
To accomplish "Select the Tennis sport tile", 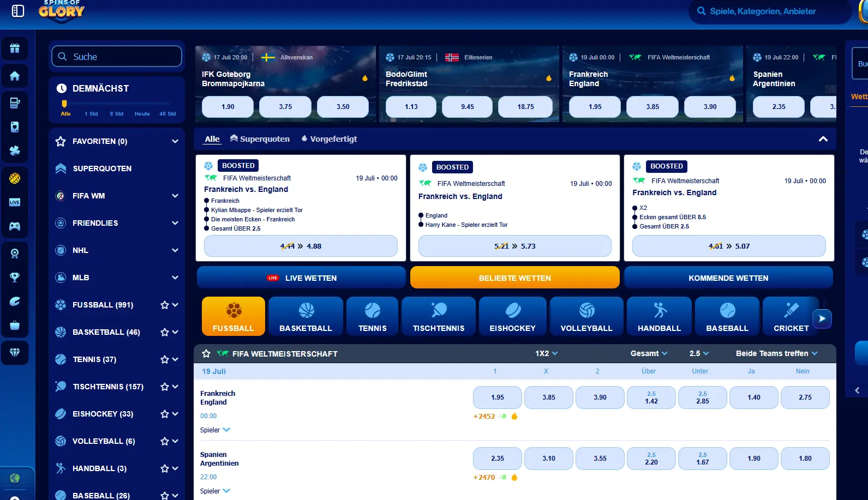I will 373,316.
